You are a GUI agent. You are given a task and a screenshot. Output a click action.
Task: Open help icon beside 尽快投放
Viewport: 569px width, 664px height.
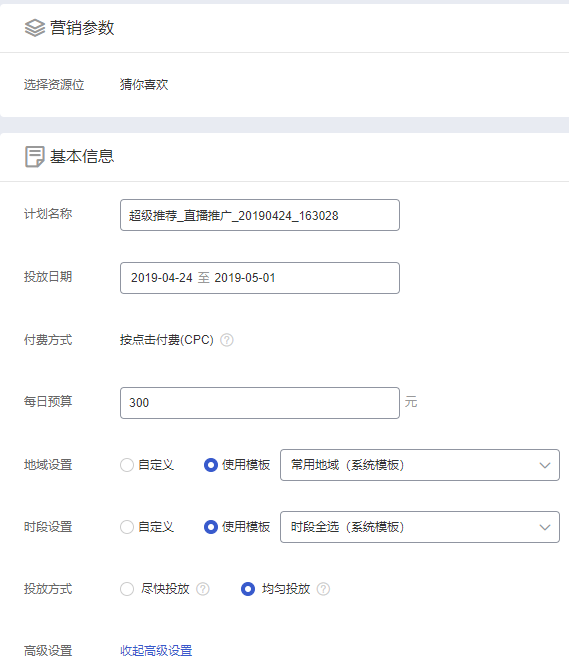tap(203, 589)
